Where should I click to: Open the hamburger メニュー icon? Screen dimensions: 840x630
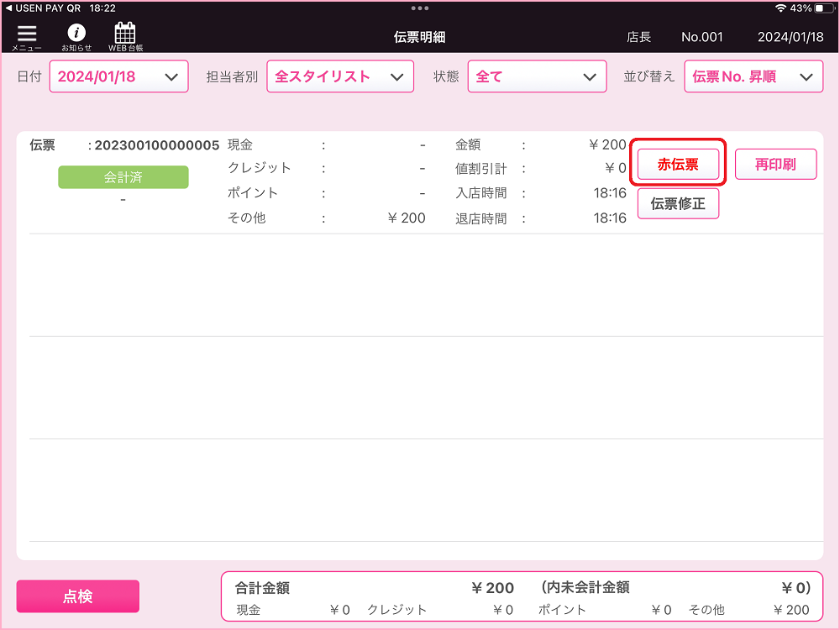tap(27, 37)
